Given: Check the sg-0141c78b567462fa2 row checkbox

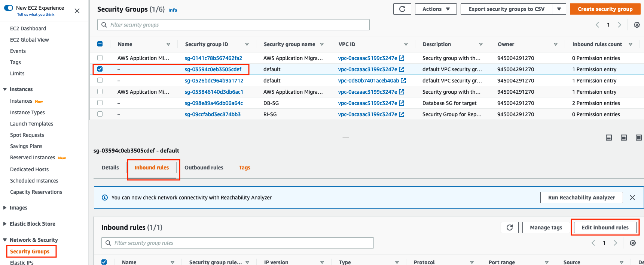Looking at the screenshot, I should click(x=100, y=58).
